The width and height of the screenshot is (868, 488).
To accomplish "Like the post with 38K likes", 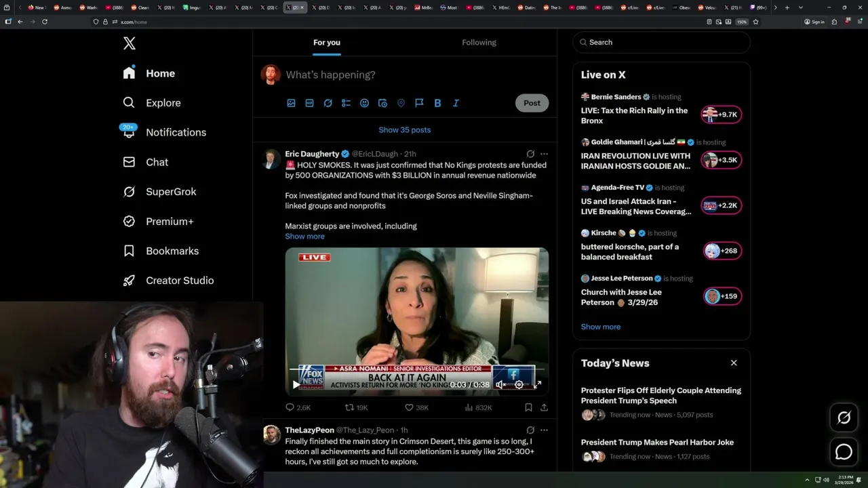I will pyautogui.click(x=416, y=407).
